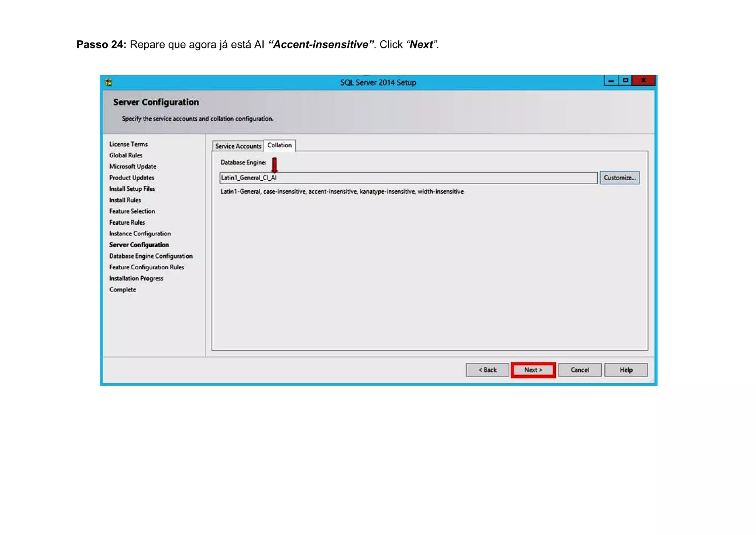Select Microsoft Update step in sidebar

pos(133,166)
